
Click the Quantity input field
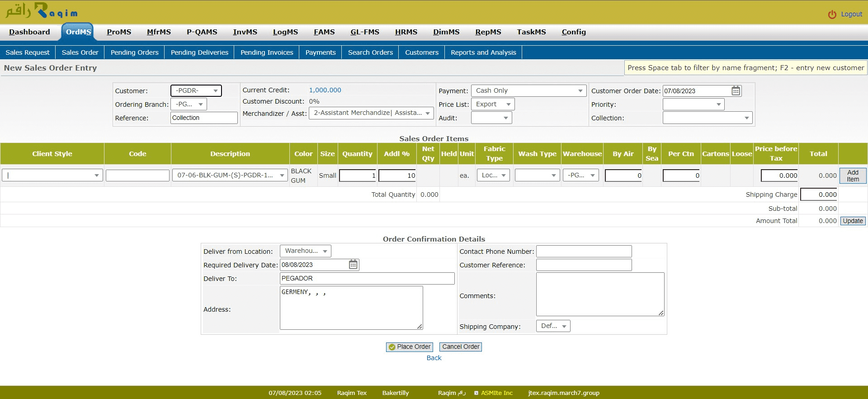[358, 176]
